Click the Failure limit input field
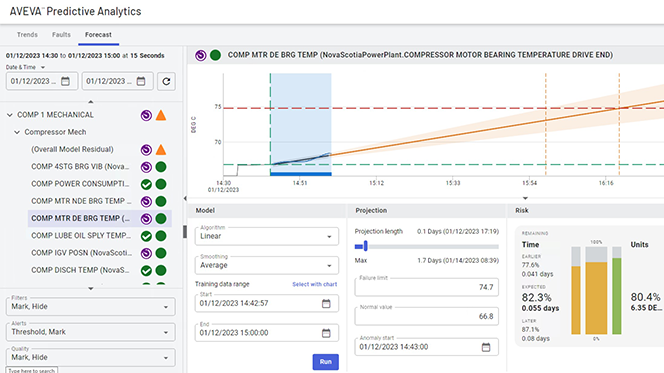The width and height of the screenshot is (664, 373). click(x=426, y=287)
